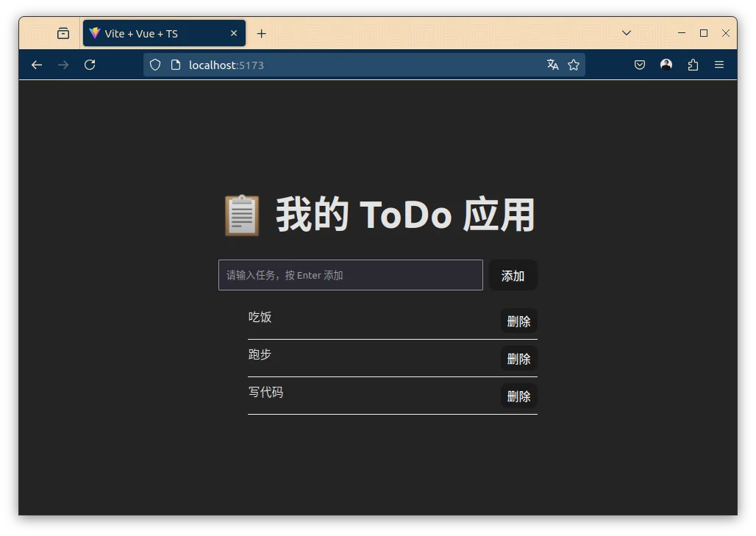The height and width of the screenshot is (536, 756).
Task: Open the Firefox account avatar
Action: (x=666, y=65)
